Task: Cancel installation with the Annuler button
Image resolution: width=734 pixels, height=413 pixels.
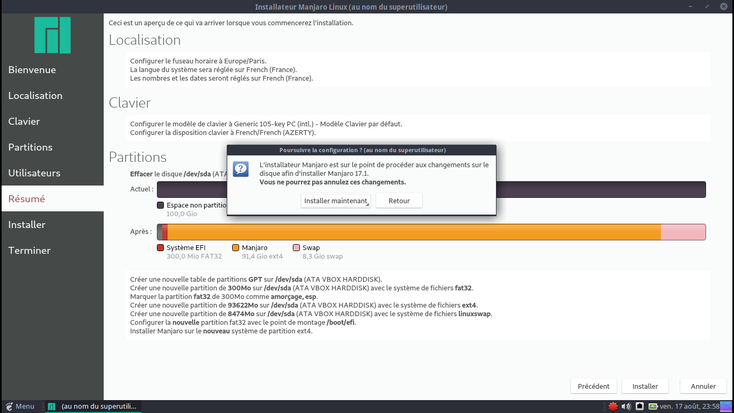Action: tap(703, 386)
